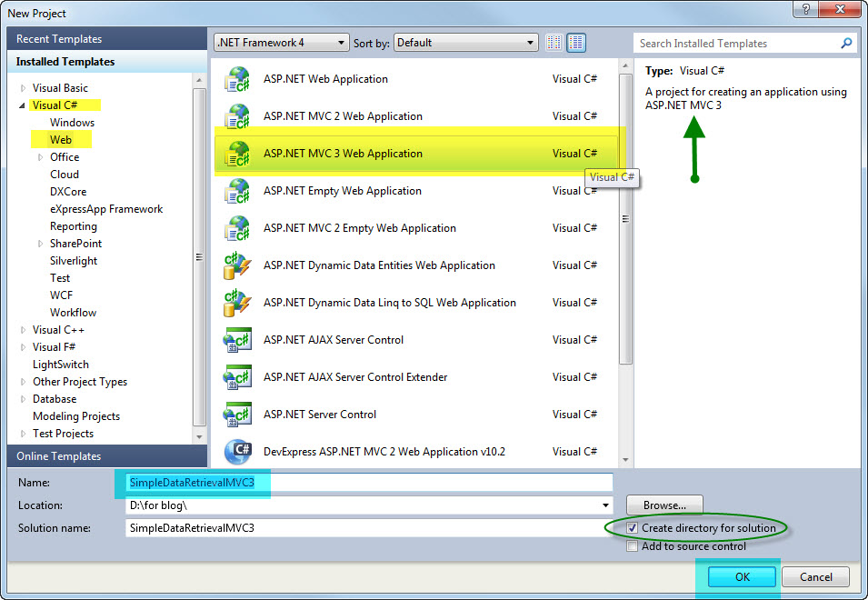
Task: Close the New Project dialog
Action: [x=840, y=9]
